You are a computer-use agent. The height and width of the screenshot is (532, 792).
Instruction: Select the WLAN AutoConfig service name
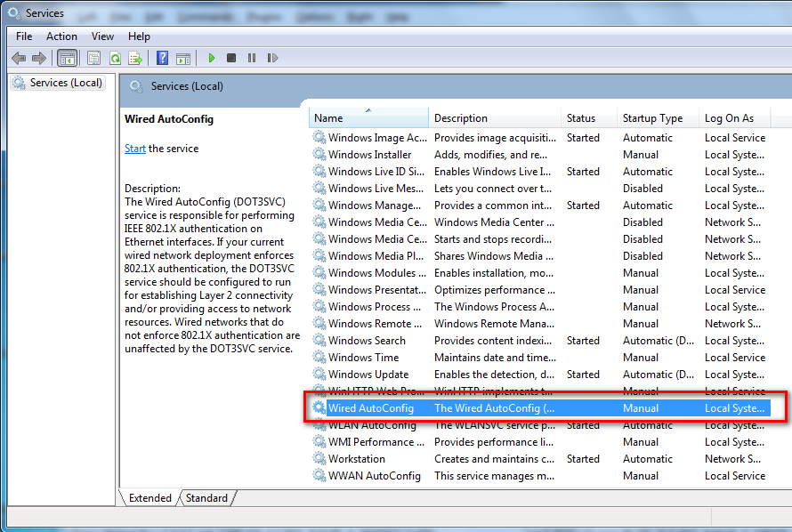(x=372, y=425)
